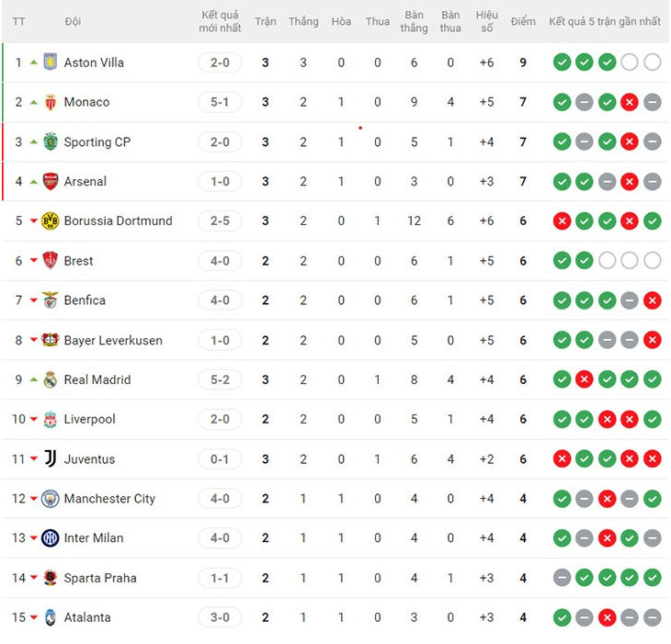Viewport: 671px width, 644px height.
Task: Click Liverpool's red downward rank arrow
Action: click(34, 419)
